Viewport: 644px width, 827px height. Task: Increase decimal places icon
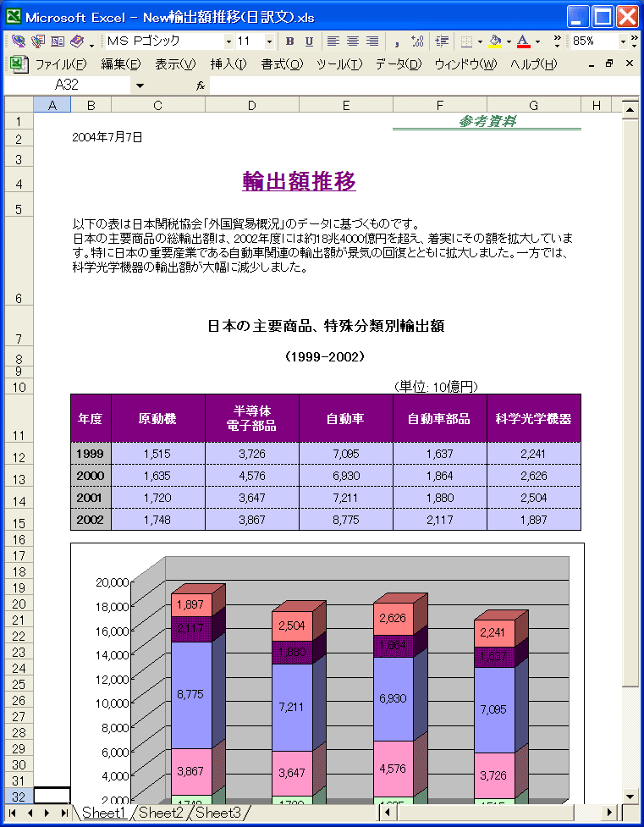pos(417,41)
